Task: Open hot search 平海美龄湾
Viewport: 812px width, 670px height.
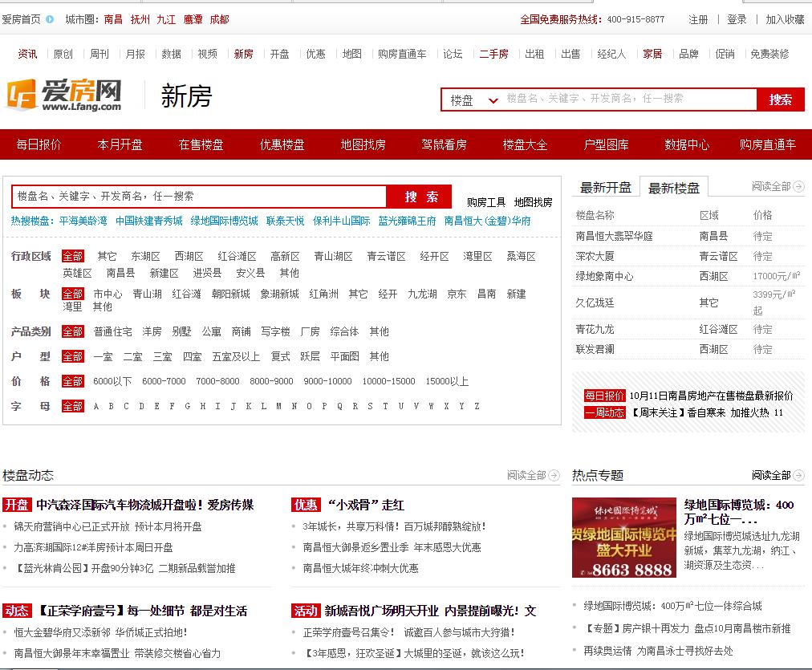Action: click(x=83, y=221)
